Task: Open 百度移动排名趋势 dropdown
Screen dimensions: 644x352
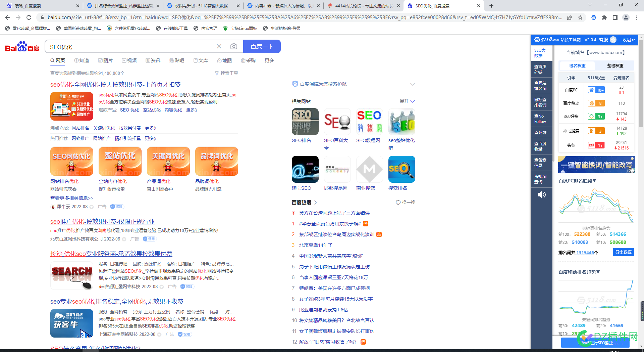Action: click(579, 272)
